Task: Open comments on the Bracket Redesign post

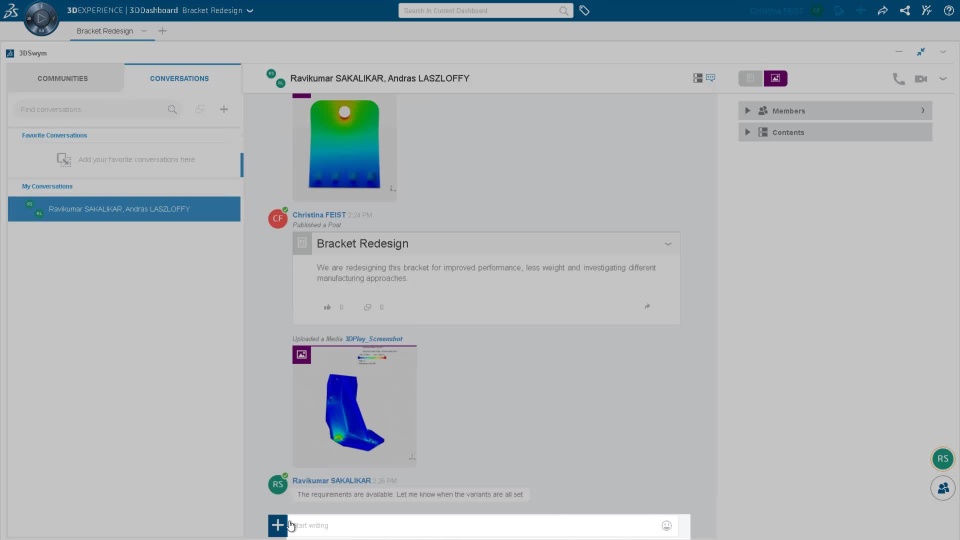Action: pyautogui.click(x=367, y=307)
